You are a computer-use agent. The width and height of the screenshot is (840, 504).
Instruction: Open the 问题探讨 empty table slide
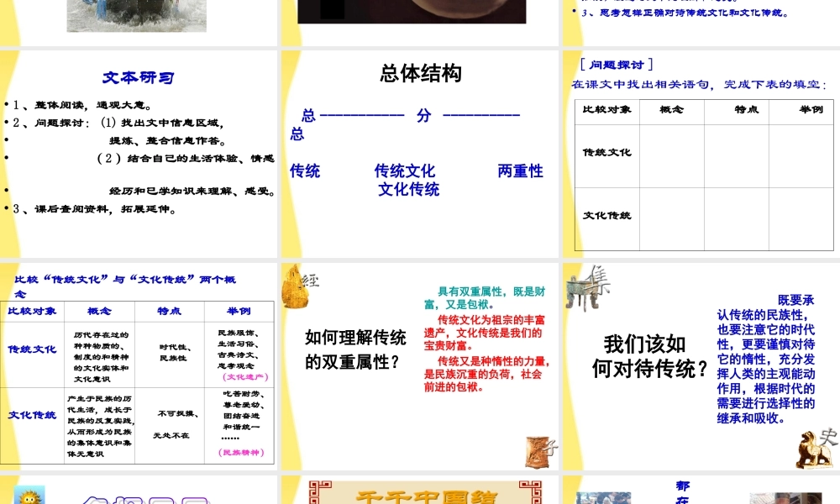701,154
